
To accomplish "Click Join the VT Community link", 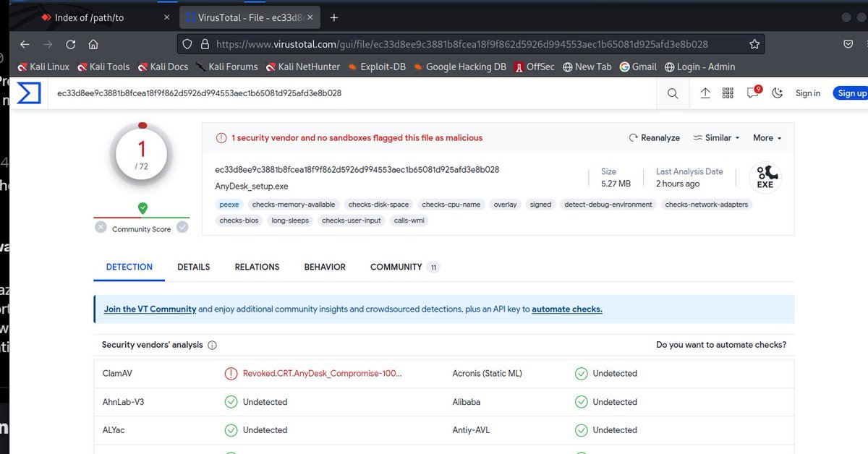I will point(150,309).
